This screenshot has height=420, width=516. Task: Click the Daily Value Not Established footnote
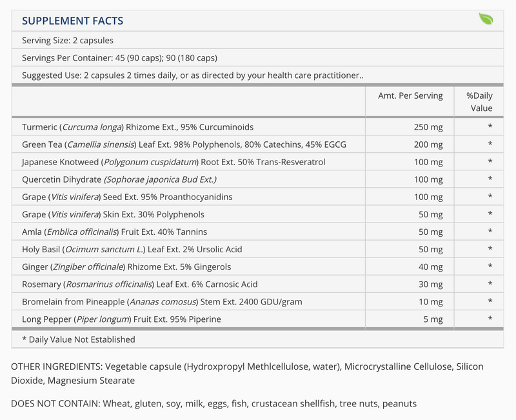tap(79, 339)
